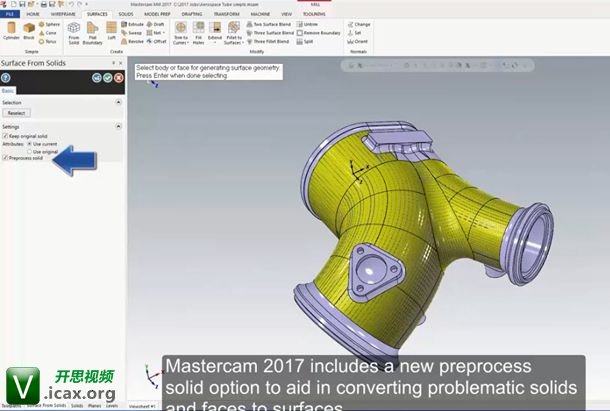Click the Orient normals tool

click(x=357, y=41)
